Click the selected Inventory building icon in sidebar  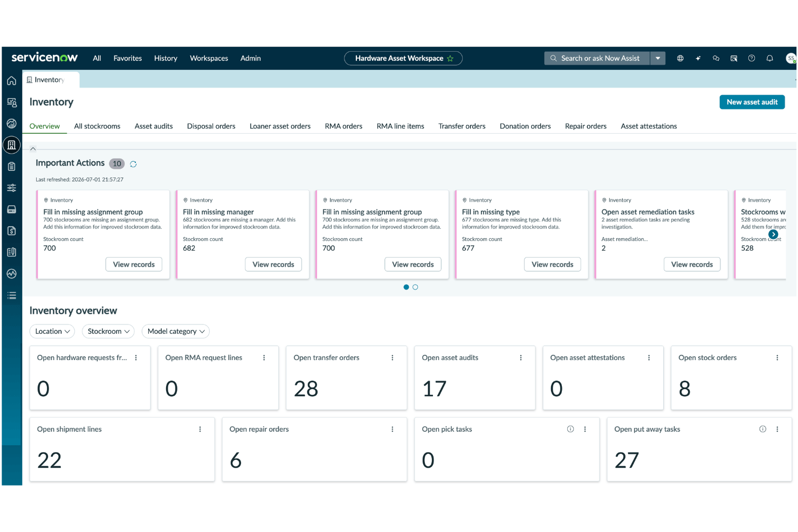(x=11, y=145)
